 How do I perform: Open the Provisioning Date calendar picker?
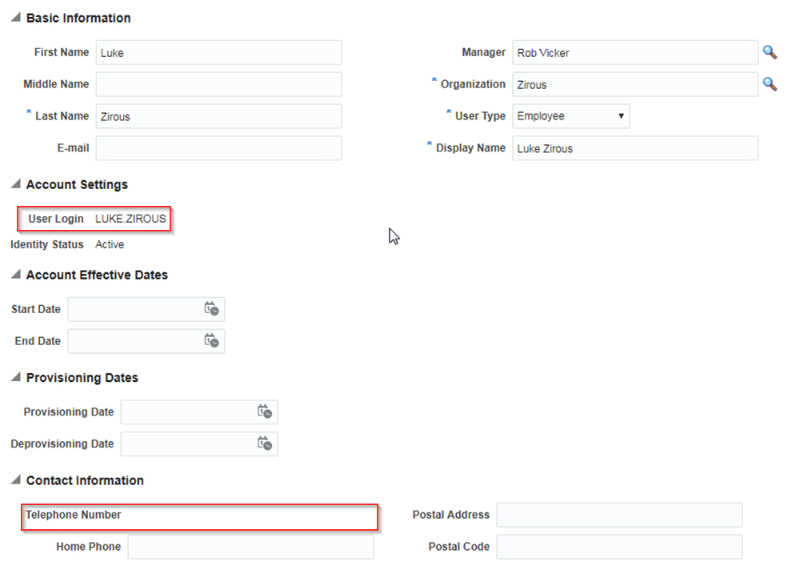265,412
